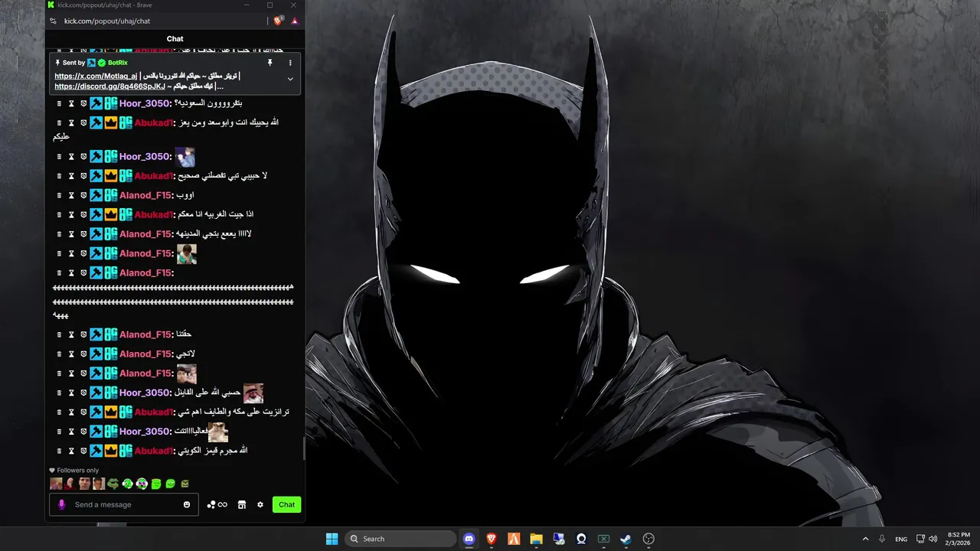Open OBS Studio icon on taskbar
The image size is (980, 551).
click(x=648, y=539)
